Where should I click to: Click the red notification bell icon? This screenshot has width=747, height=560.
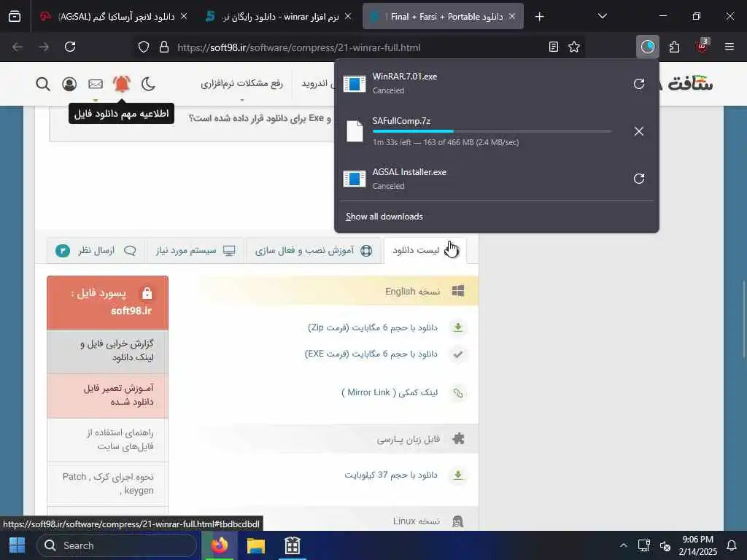(x=122, y=84)
